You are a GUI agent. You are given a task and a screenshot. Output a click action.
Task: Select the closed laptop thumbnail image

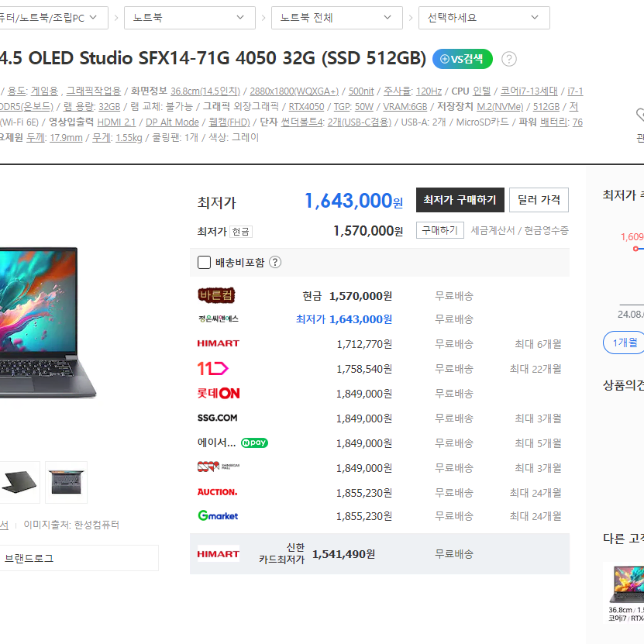(19, 482)
